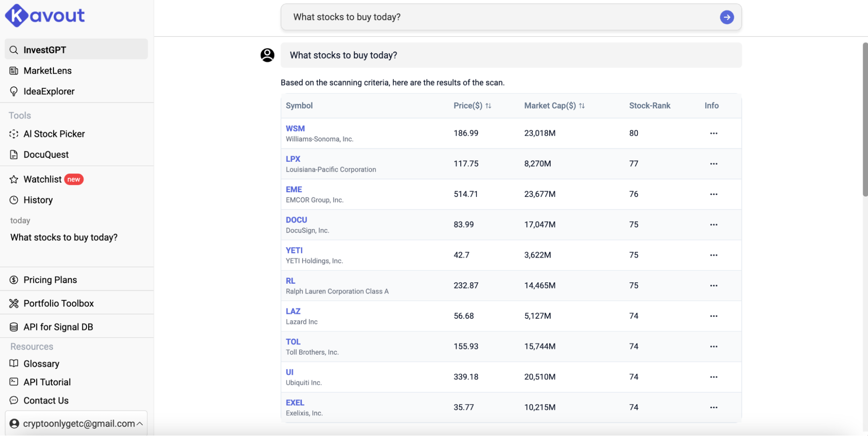
Task: Open the UI ticker link
Action: pyautogui.click(x=290, y=372)
